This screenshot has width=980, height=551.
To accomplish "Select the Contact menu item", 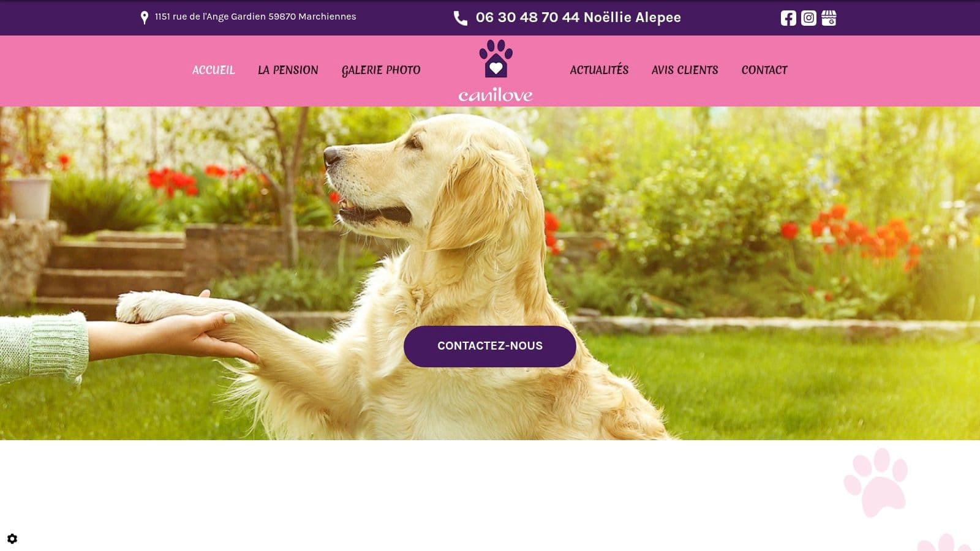I will (x=764, y=70).
